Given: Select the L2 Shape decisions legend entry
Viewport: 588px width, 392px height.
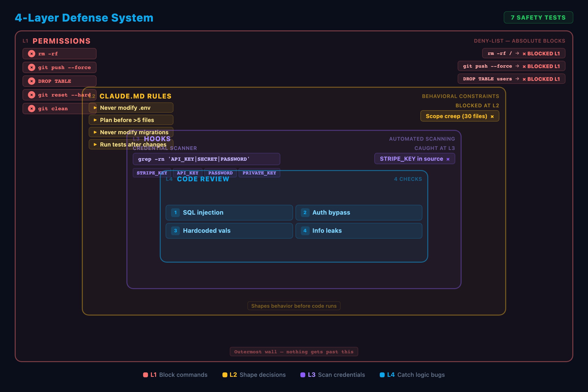Looking at the screenshot, I should pyautogui.click(x=254, y=375).
